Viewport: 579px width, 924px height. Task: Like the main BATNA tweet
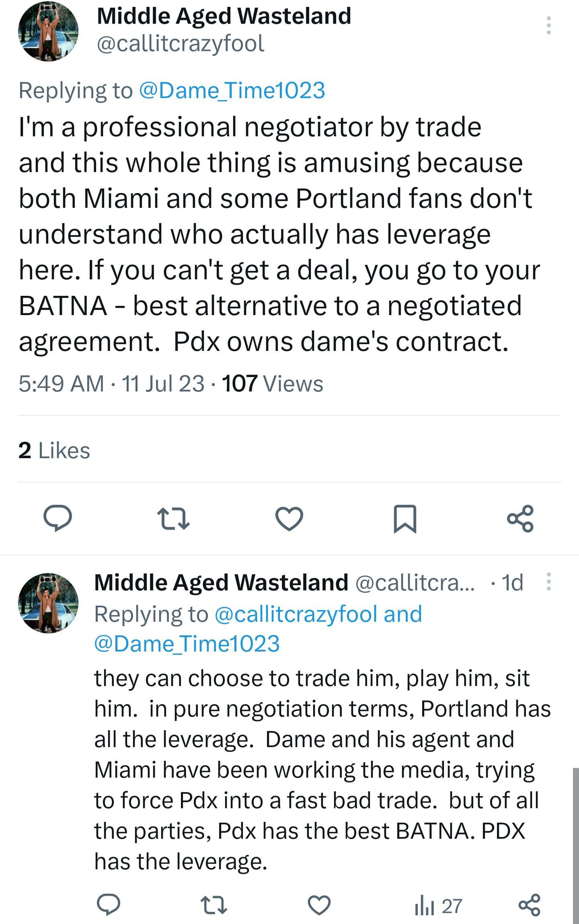[289, 518]
